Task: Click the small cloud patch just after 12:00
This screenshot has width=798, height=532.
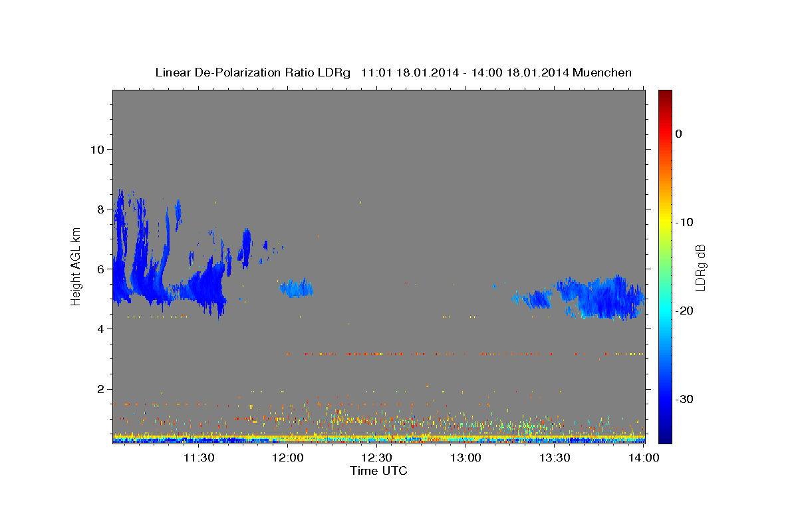Action: click(x=297, y=287)
